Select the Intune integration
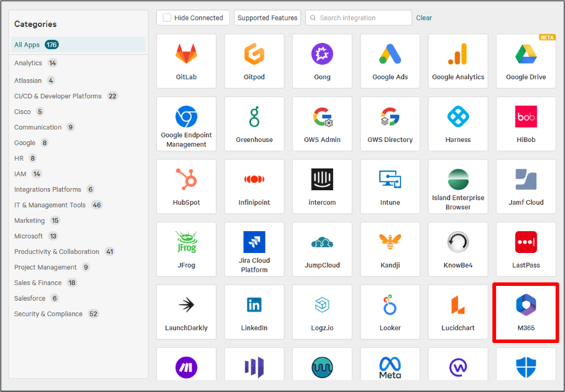565x392 pixels. [x=390, y=186]
